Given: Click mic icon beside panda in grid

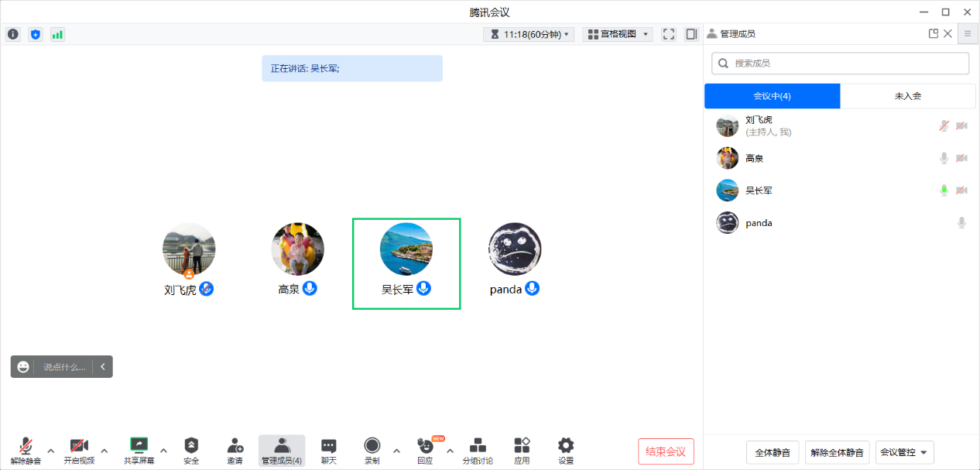Looking at the screenshot, I should tap(532, 289).
